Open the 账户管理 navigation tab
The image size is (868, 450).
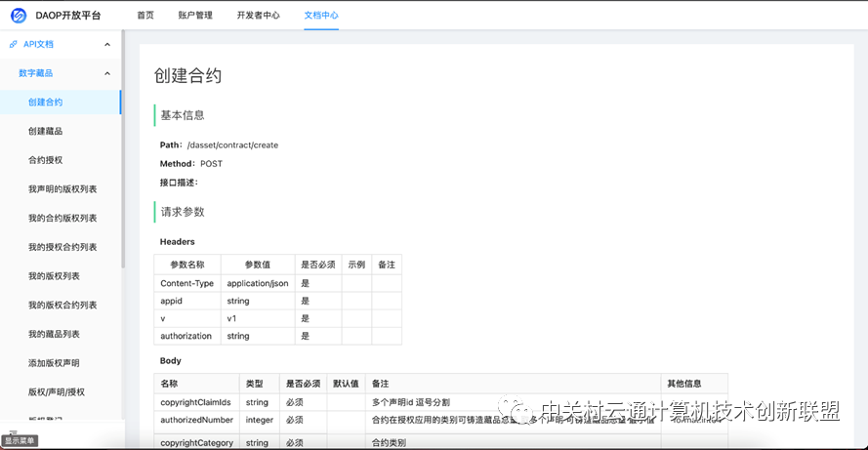(195, 16)
